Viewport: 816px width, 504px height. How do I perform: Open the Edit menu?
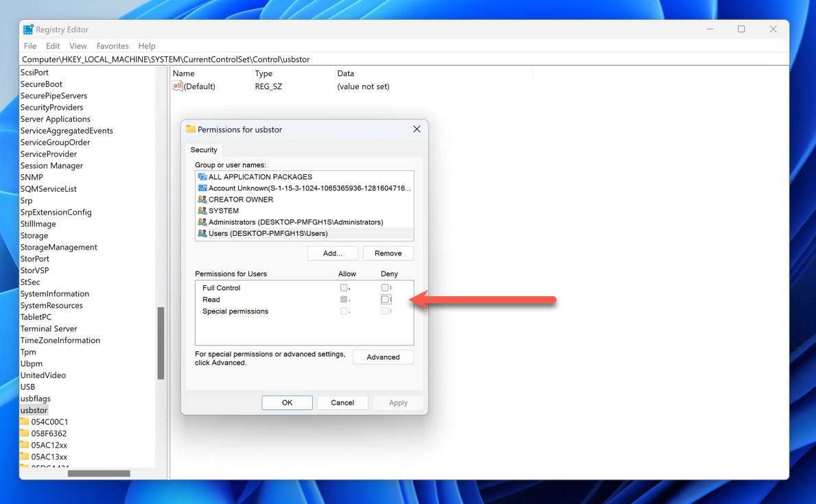pos(53,46)
